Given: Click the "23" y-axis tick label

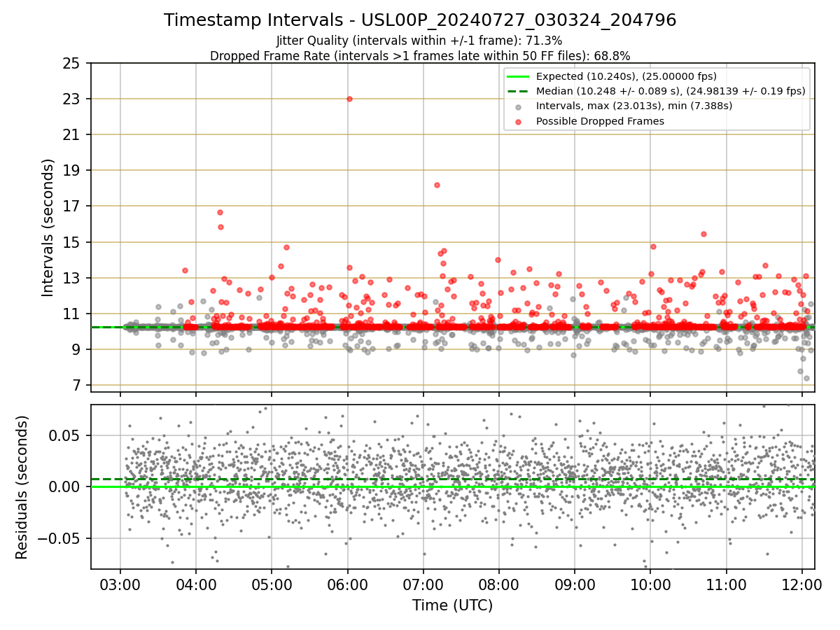Looking at the screenshot, I should 72,99.
